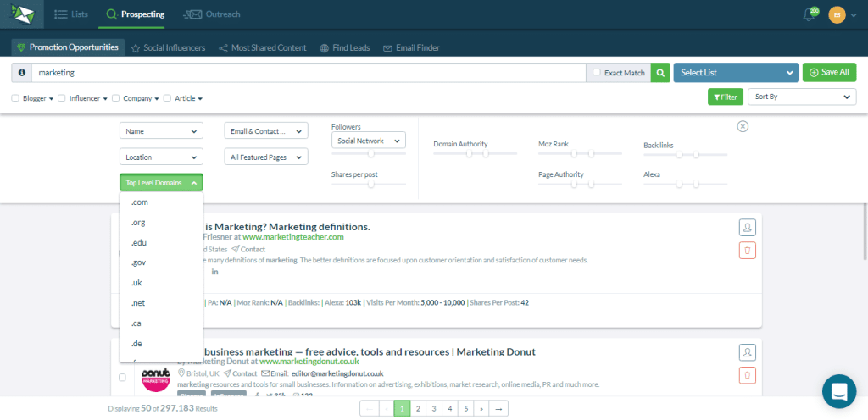Open the Social Network dropdown

point(368,141)
